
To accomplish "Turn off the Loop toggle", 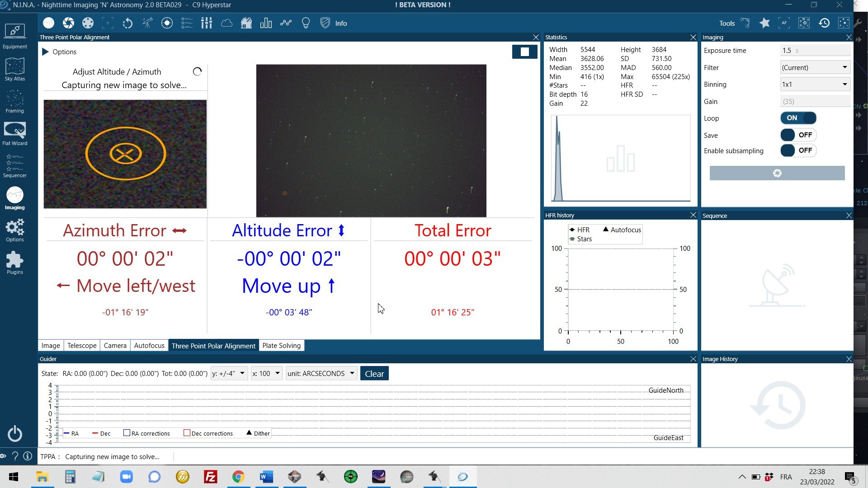I will tap(798, 118).
